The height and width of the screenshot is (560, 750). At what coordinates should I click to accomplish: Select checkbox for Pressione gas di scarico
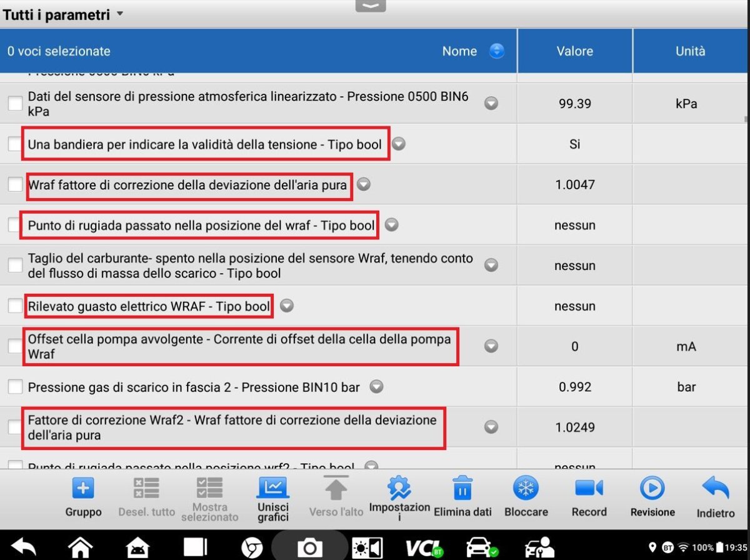[15, 387]
